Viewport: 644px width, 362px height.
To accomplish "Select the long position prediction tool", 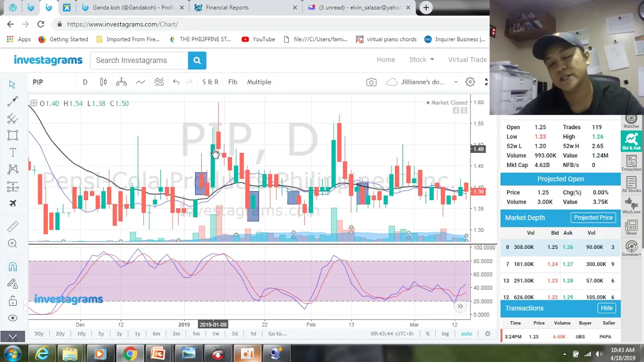I will tap(13, 187).
